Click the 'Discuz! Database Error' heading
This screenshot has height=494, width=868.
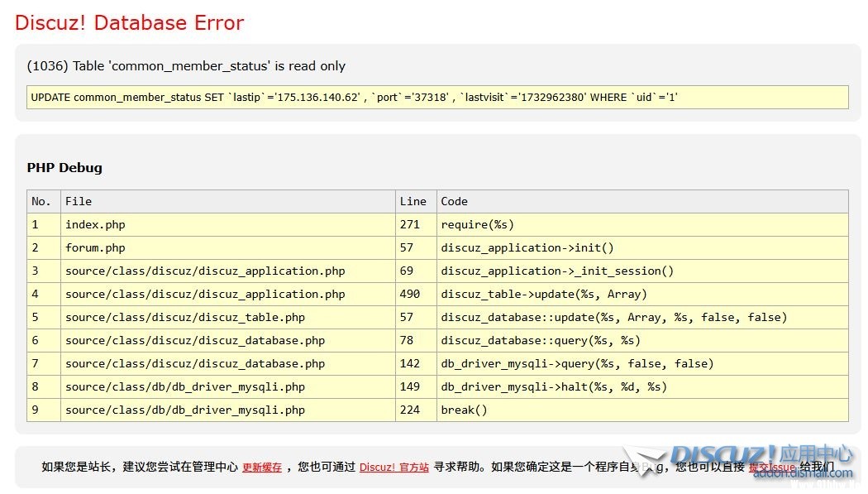(x=129, y=22)
